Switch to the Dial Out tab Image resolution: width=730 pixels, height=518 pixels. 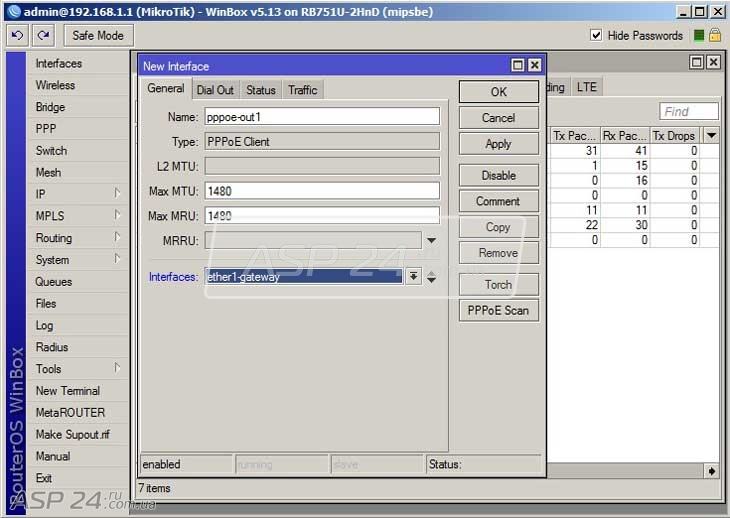[x=215, y=90]
